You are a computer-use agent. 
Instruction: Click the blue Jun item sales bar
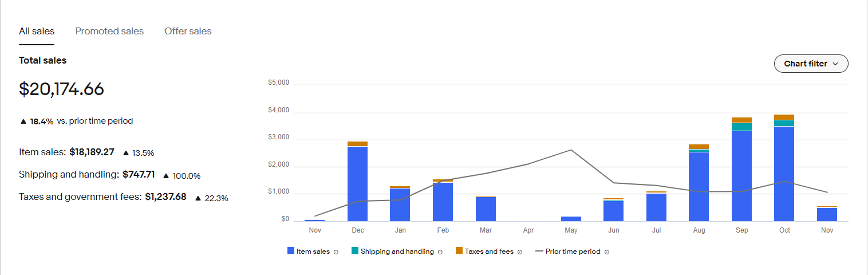tap(614, 211)
